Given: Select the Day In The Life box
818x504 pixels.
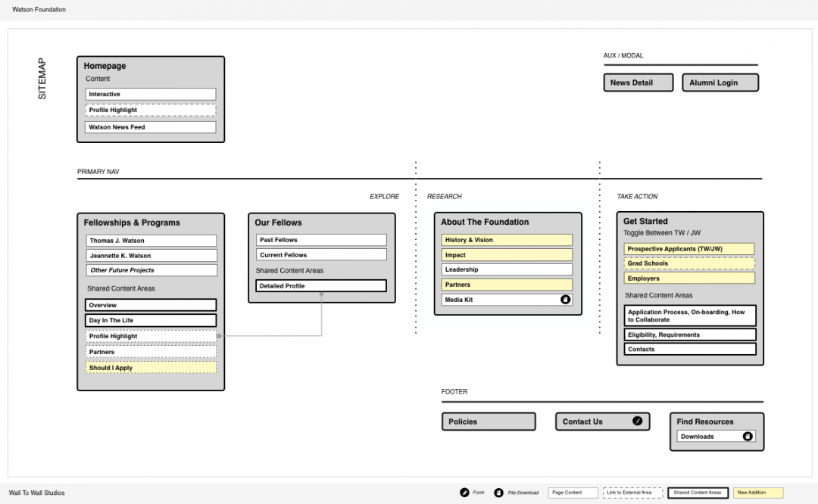Looking at the screenshot, I should coord(150,321).
